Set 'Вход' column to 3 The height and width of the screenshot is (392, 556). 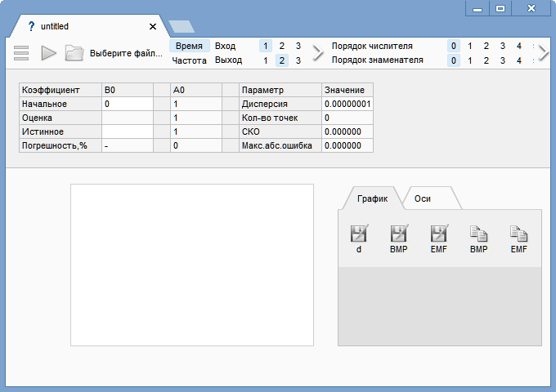(298, 46)
